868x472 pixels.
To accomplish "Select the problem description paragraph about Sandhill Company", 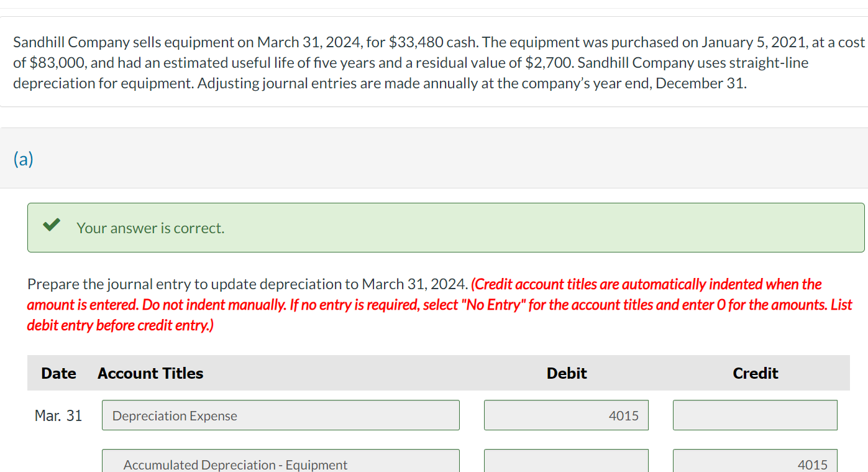I will click(435, 62).
